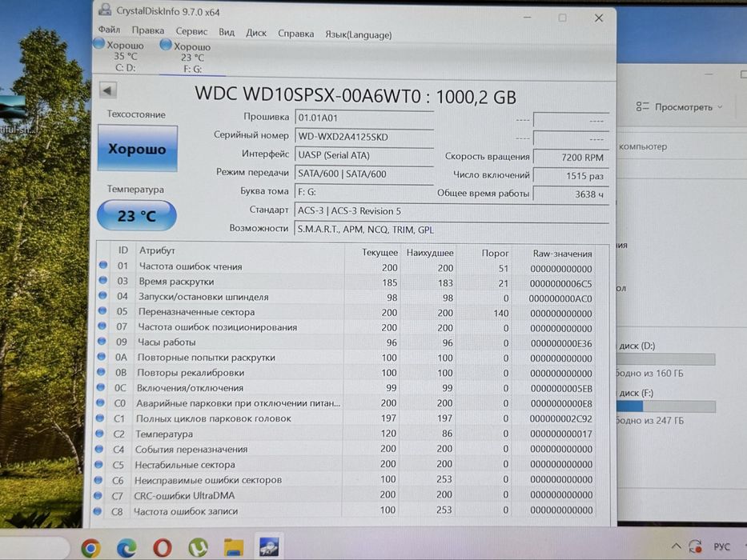Click the transfer mode field SATA/600

tap(364, 174)
